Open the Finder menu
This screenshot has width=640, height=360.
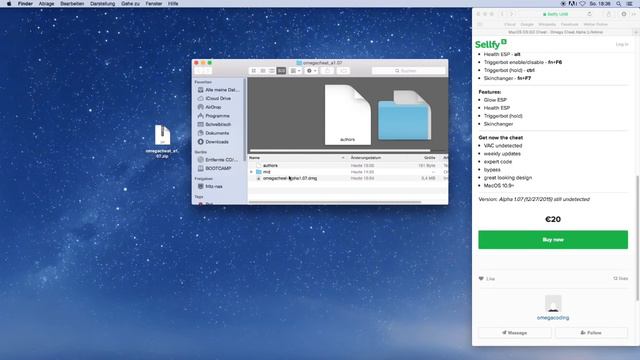(25, 4)
